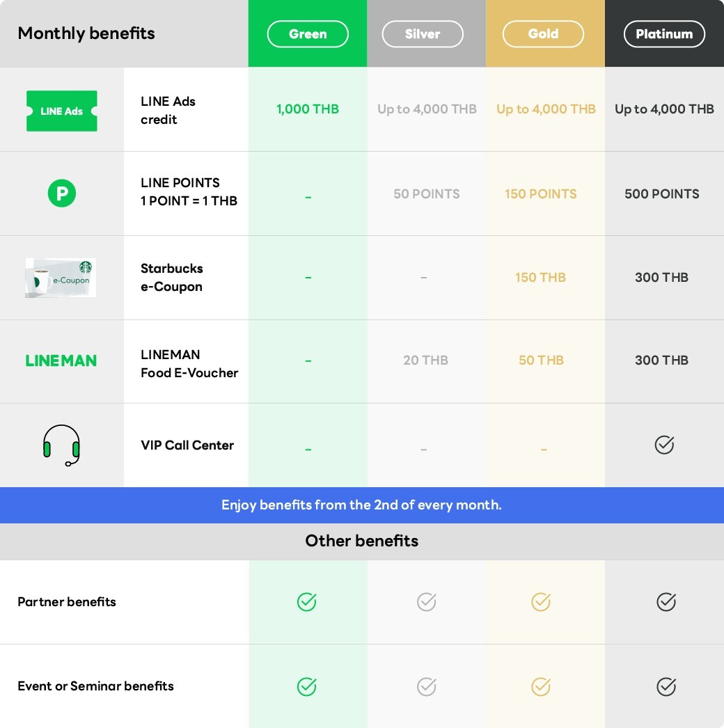The height and width of the screenshot is (728, 724).
Task: Select the Silver tier pill button
Action: 423,34
